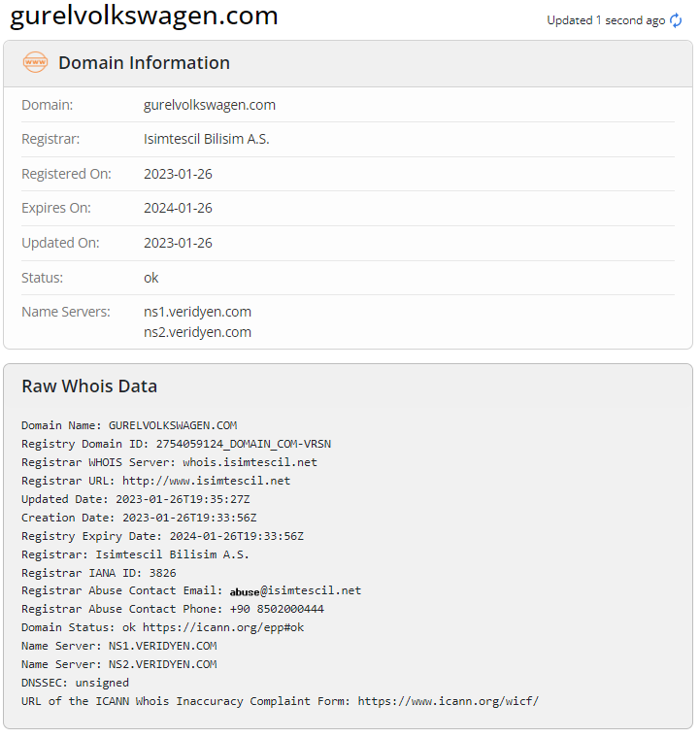This screenshot has height=738, width=700.
Task: Click the Raw Whois Data heading
Action: [89, 386]
